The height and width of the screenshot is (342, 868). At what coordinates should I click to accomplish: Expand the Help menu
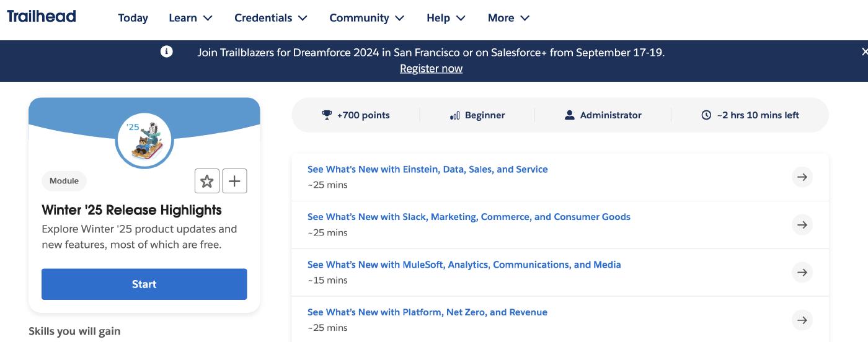tap(446, 18)
